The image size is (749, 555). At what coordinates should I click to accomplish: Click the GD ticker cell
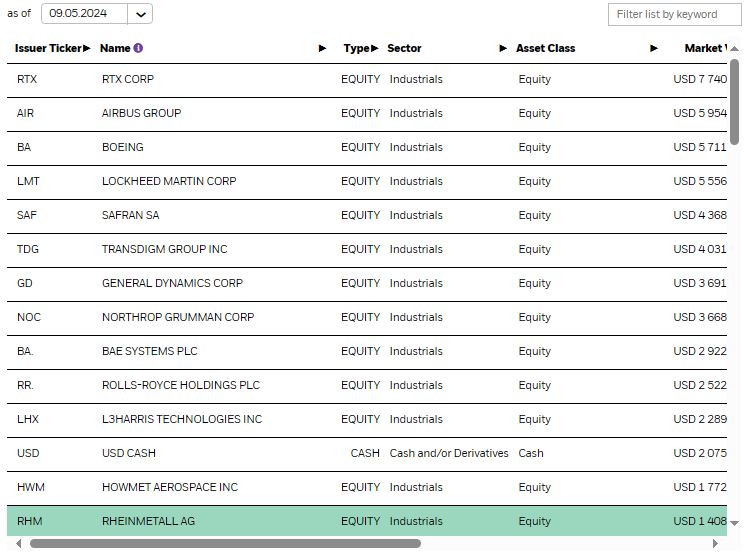point(25,283)
